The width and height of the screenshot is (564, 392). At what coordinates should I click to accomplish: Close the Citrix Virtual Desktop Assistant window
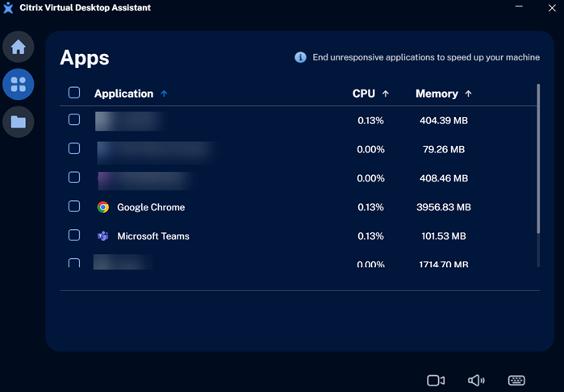click(552, 8)
